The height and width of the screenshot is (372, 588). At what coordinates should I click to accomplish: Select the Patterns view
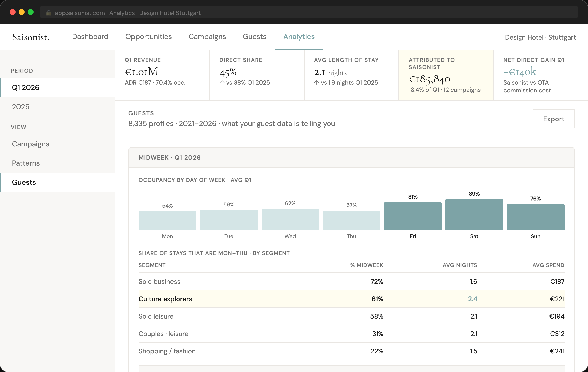[26, 163]
